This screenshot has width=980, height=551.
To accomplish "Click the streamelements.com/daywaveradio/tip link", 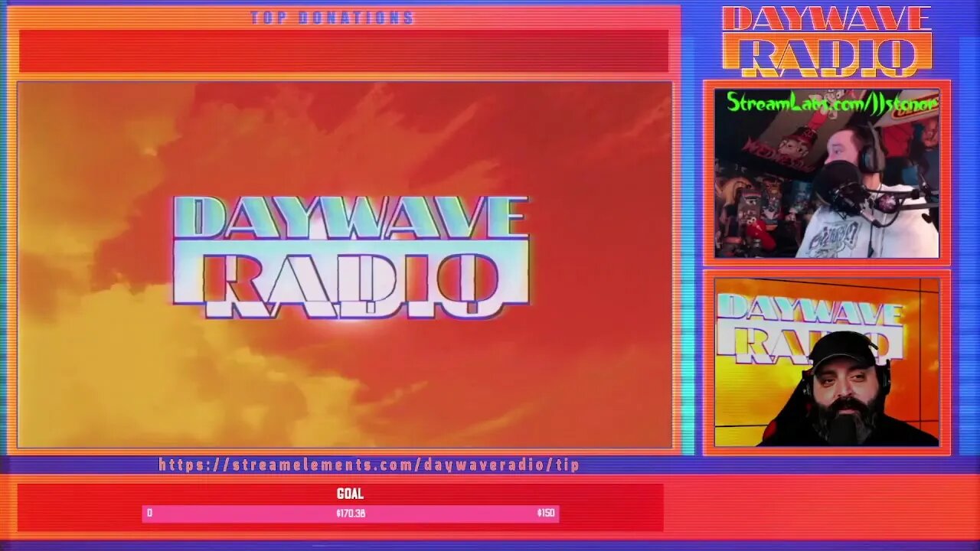I will 369,465.
